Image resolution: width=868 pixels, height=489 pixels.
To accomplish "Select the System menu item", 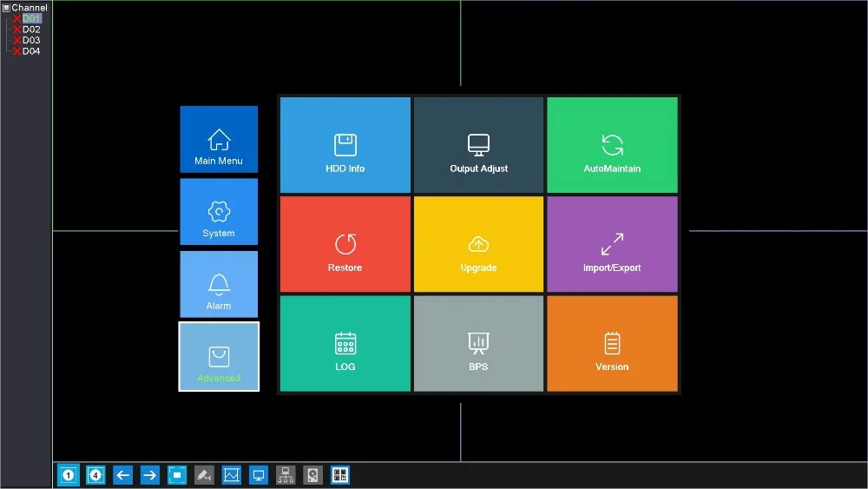I will [219, 212].
